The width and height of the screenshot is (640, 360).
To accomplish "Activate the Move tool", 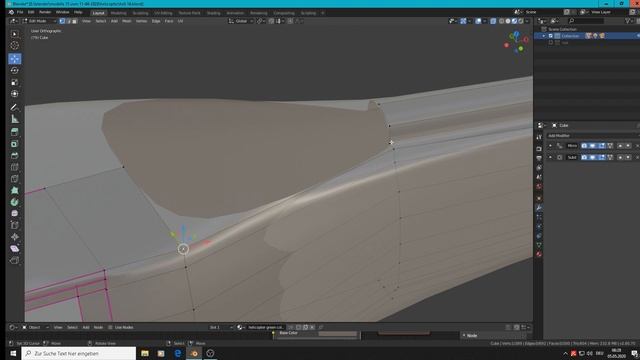I will (x=15, y=59).
